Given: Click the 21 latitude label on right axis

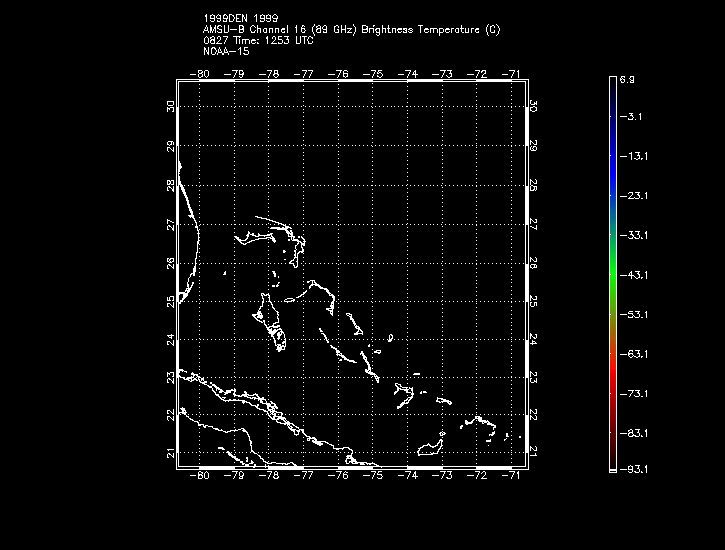Looking at the screenshot, I should pyautogui.click(x=533, y=453).
